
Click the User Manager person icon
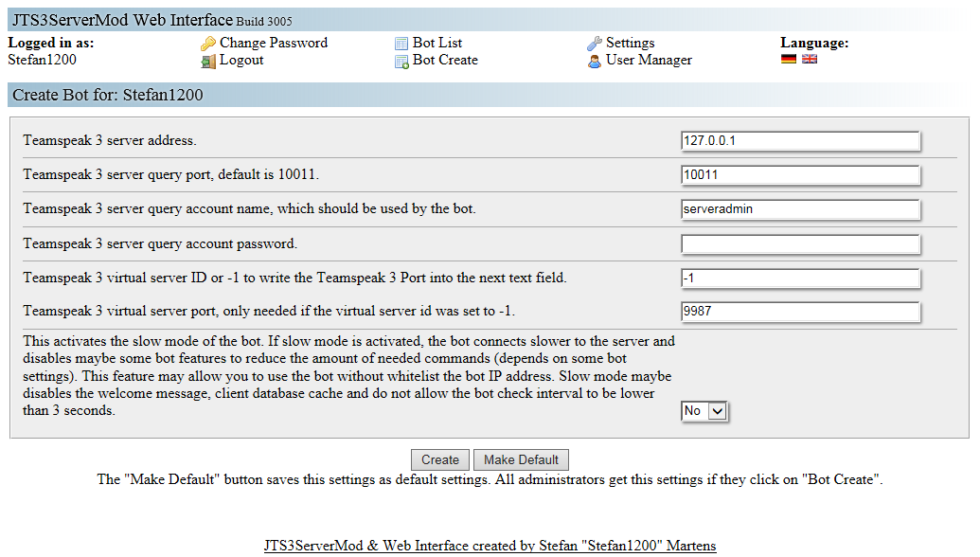pyautogui.click(x=595, y=62)
